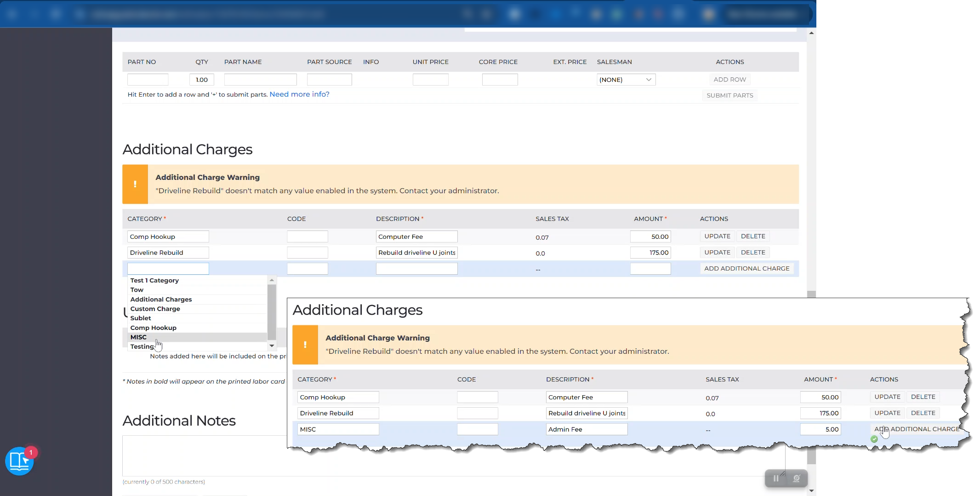Click the Part No input field
Viewport: 980px width, 496px height.
click(x=148, y=80)
